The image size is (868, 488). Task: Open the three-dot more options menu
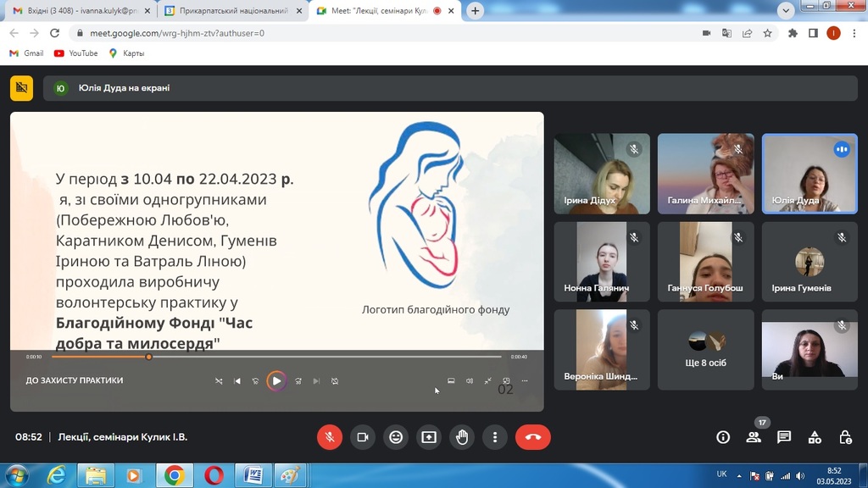(495, 437)
